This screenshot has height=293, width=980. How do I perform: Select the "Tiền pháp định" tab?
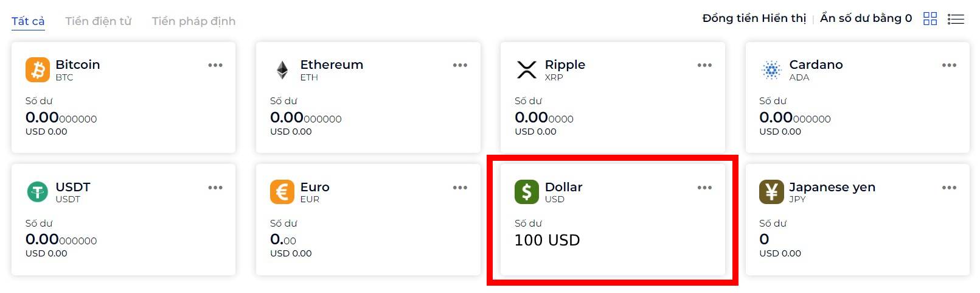coord(193,21)
